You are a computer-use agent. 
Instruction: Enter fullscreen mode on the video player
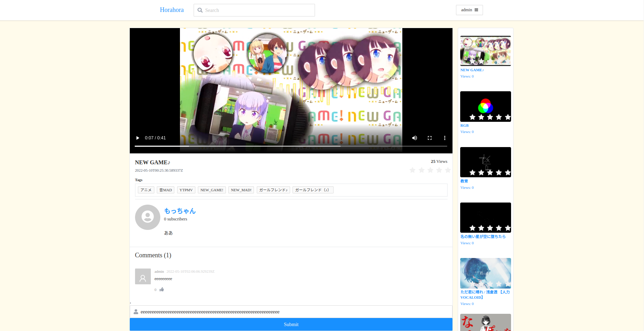[x=430, y=138]
